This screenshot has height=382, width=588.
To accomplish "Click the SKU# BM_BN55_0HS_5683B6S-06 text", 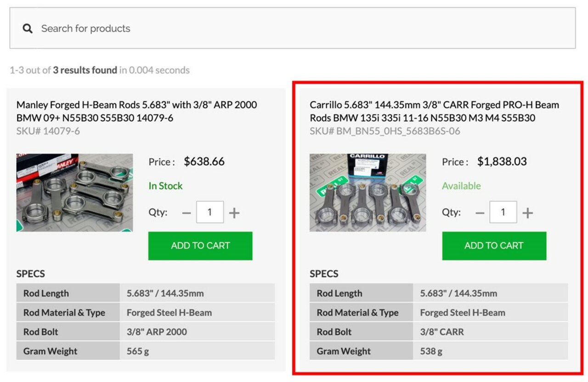I will pyautogui.click(x=384, y=131).
